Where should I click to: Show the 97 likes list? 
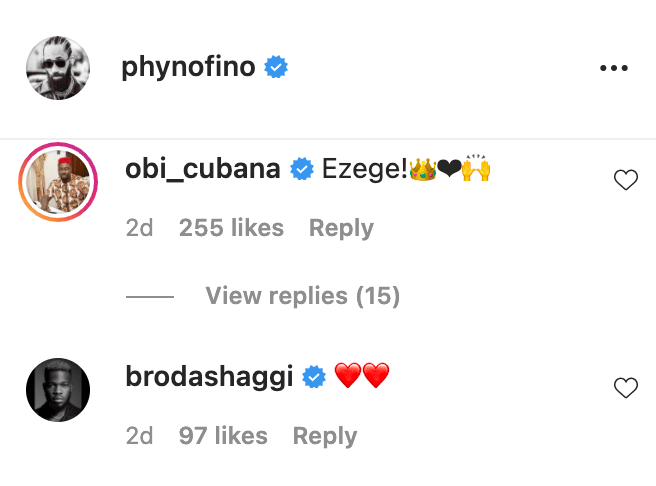[223, 436]
